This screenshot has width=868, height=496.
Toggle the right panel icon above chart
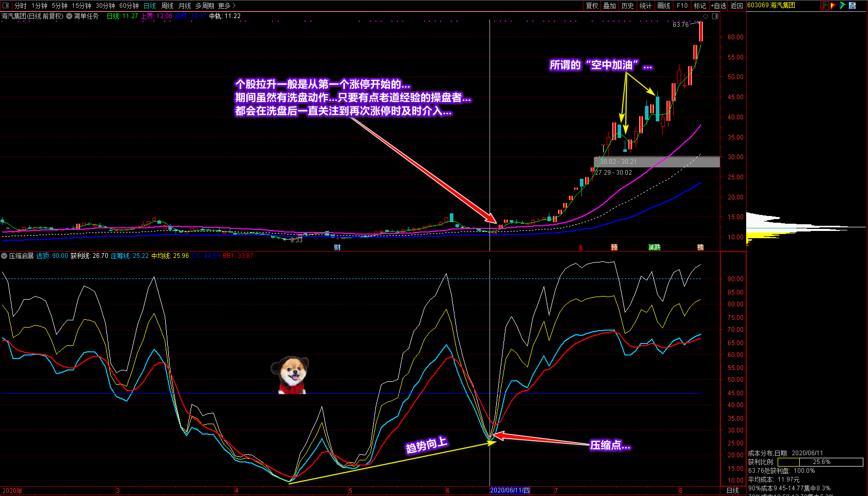(x=715, y=16)
